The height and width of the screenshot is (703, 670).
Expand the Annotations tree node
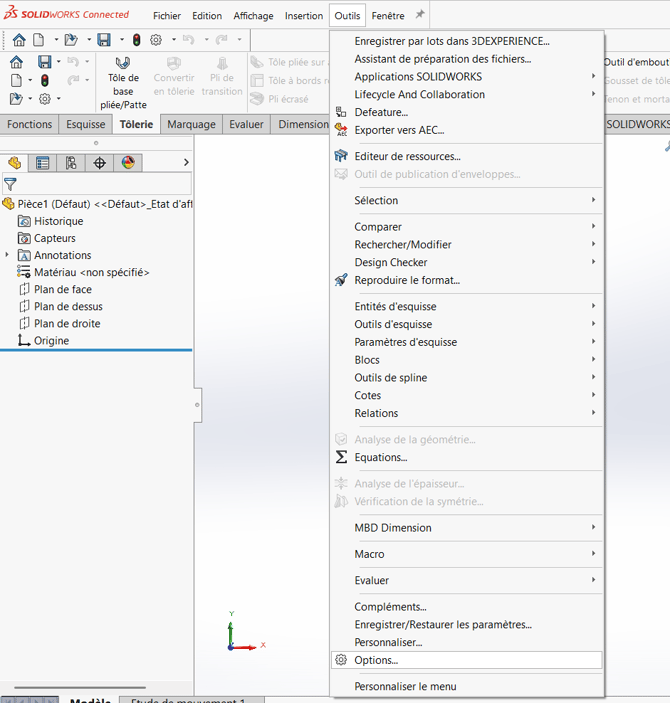[7, 255]
